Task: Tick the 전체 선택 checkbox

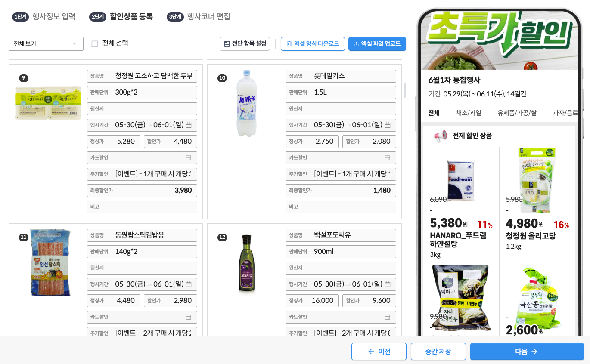Action: (x=95, y=44)
